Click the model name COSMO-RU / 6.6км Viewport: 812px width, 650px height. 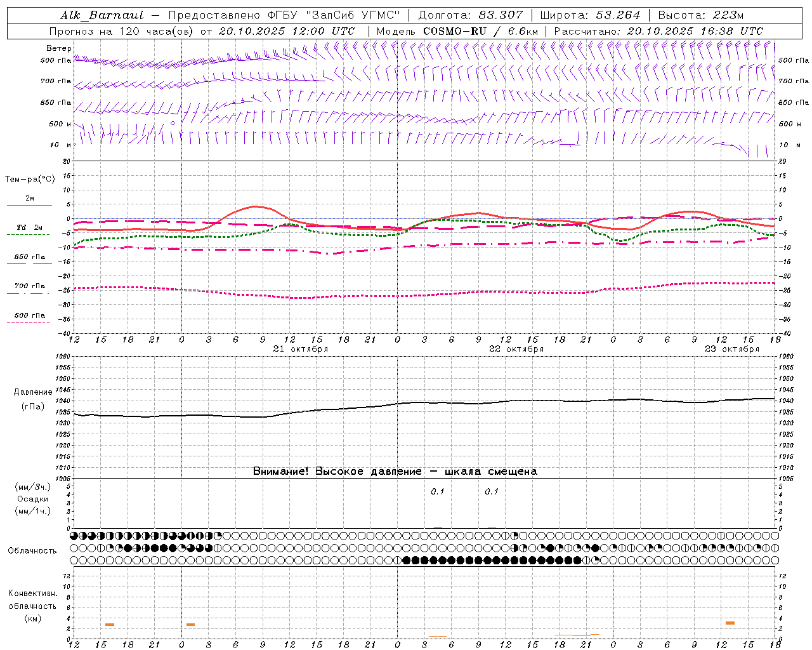tap(480, 31)
